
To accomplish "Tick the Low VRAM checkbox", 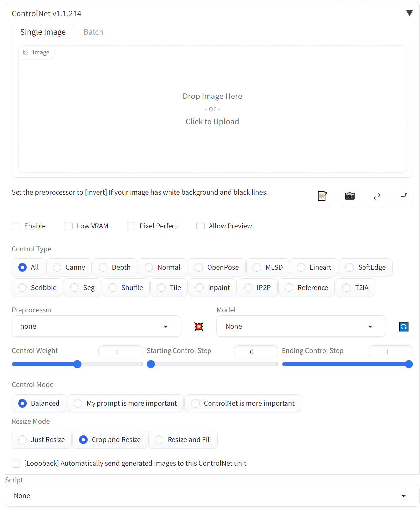I will point(68,226).
